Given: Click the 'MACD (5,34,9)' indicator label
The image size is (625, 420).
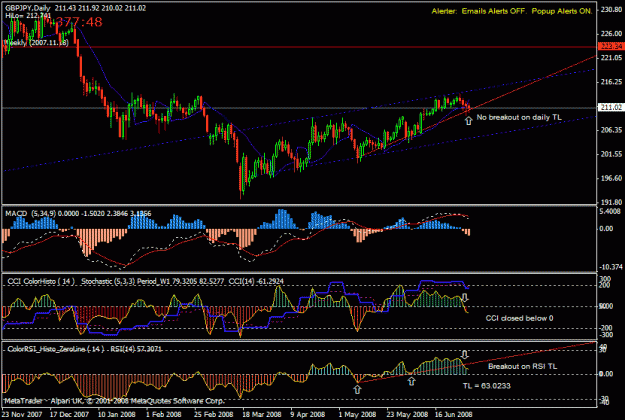Looking at the screenshot, I should [31, 214].
